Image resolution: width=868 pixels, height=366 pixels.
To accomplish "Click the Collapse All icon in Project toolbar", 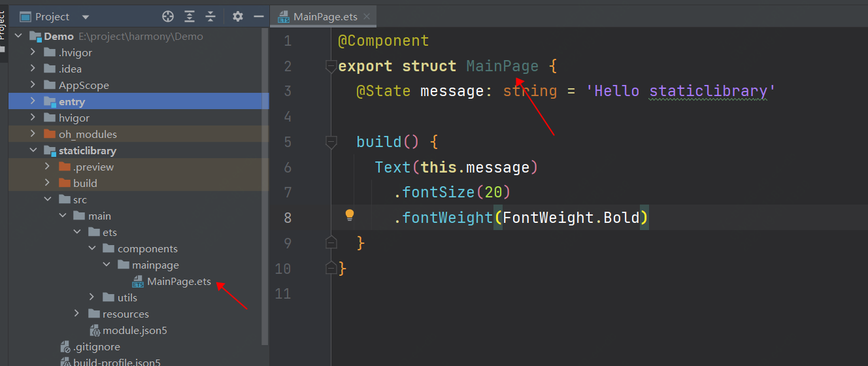I will pyautogui.click(x=210, y=16).
